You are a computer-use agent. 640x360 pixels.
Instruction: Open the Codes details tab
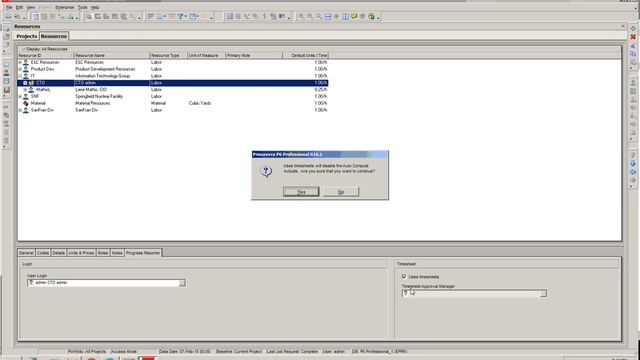tap(43, 253)
